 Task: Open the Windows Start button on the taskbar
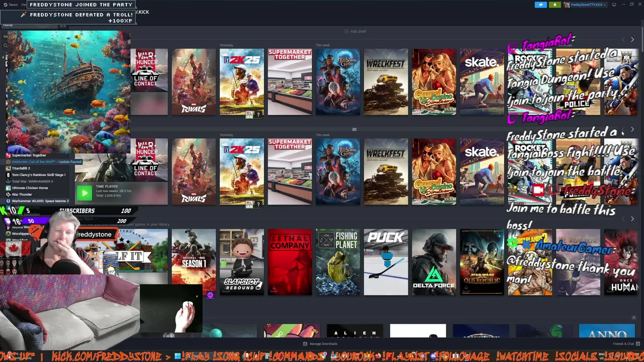(x=177, y=356)
